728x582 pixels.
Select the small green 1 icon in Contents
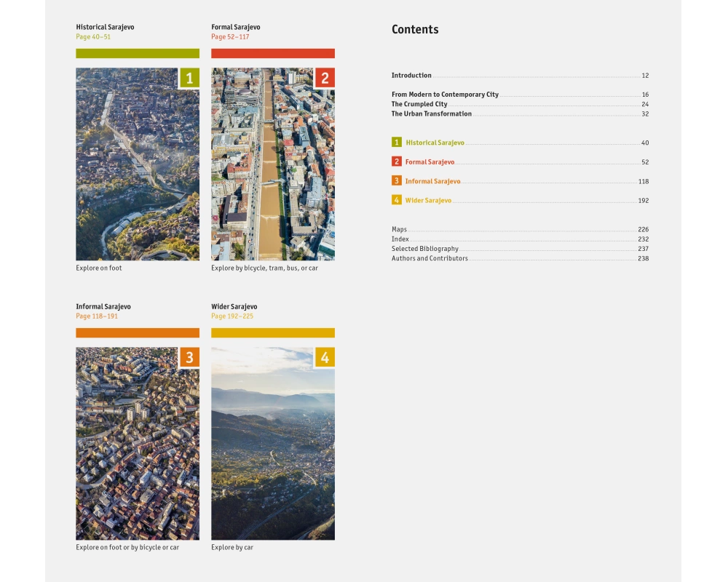[397, 143]
